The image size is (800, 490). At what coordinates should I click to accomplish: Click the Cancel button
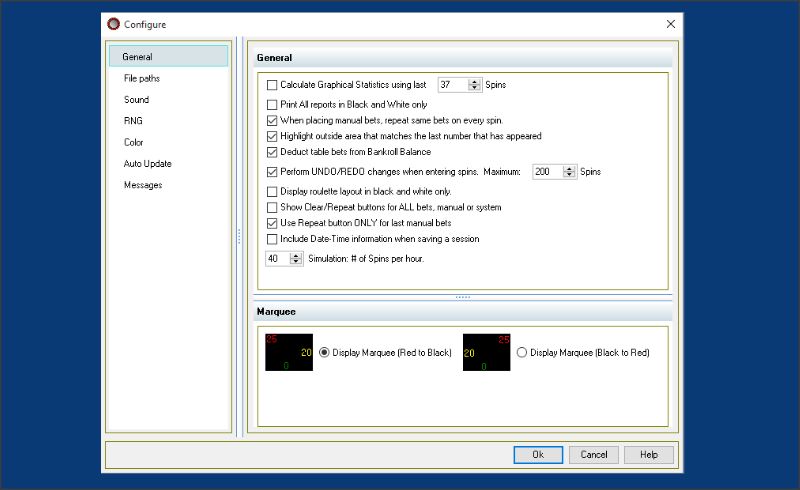(x=593, y=455)
